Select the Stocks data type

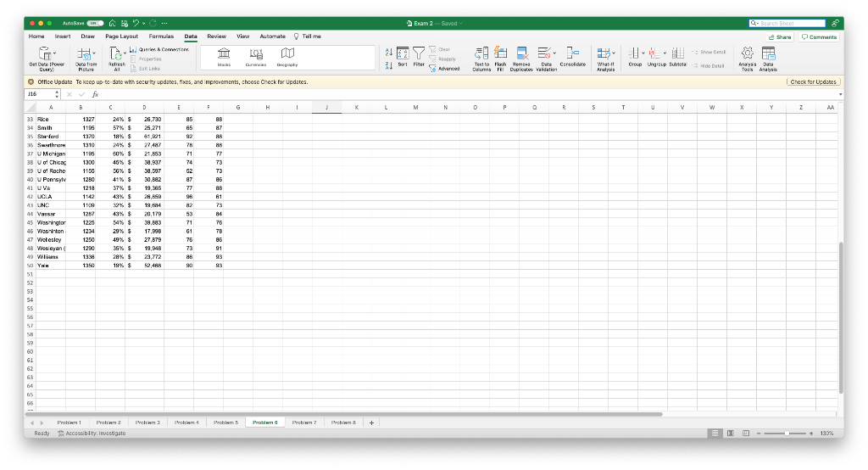click(x=224, y=57)
